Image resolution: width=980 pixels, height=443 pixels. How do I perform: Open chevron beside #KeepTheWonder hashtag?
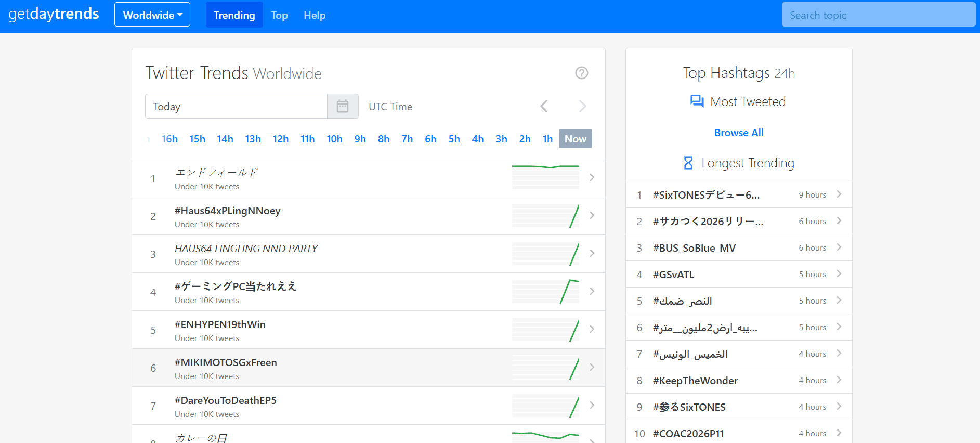[839, 380]
